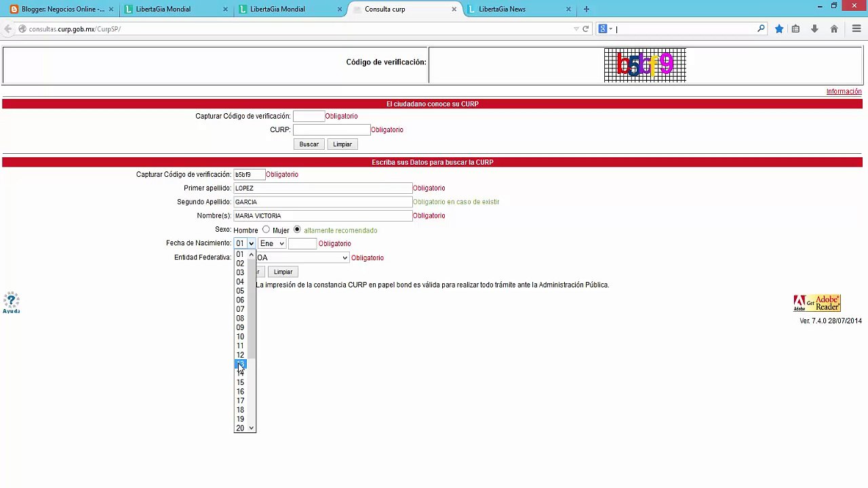Close the LibertaGia News tab

(x=568, y=9)
